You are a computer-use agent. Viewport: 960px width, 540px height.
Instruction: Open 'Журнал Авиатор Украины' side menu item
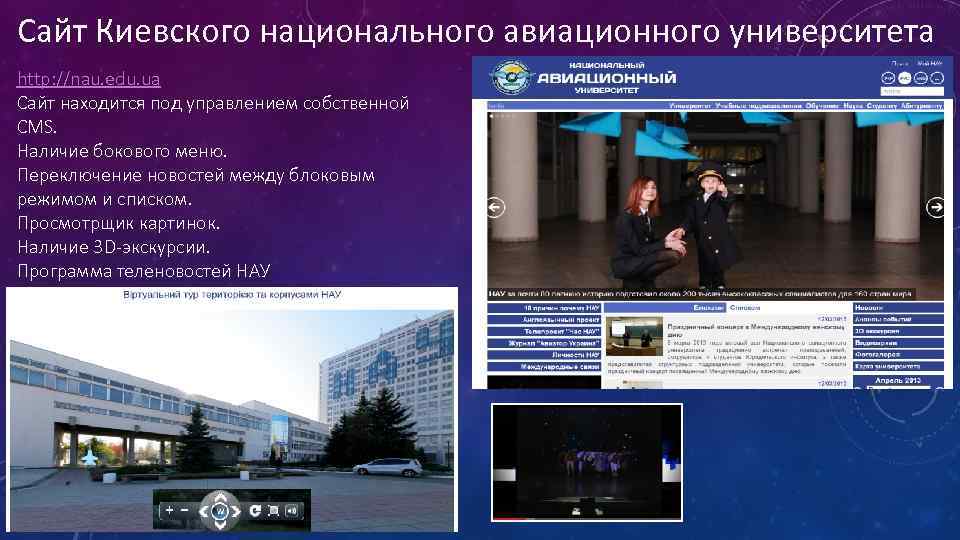544,343
